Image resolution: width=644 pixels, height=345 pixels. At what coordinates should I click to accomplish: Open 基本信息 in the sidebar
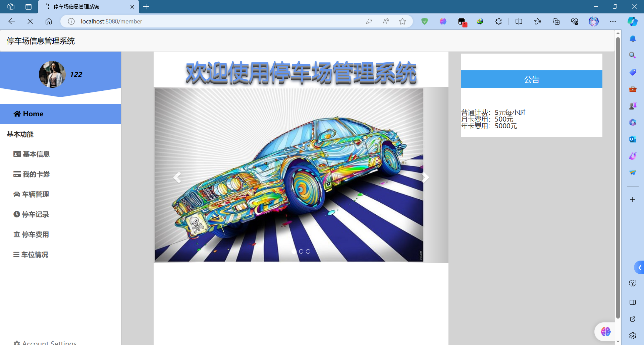(32, 154)
